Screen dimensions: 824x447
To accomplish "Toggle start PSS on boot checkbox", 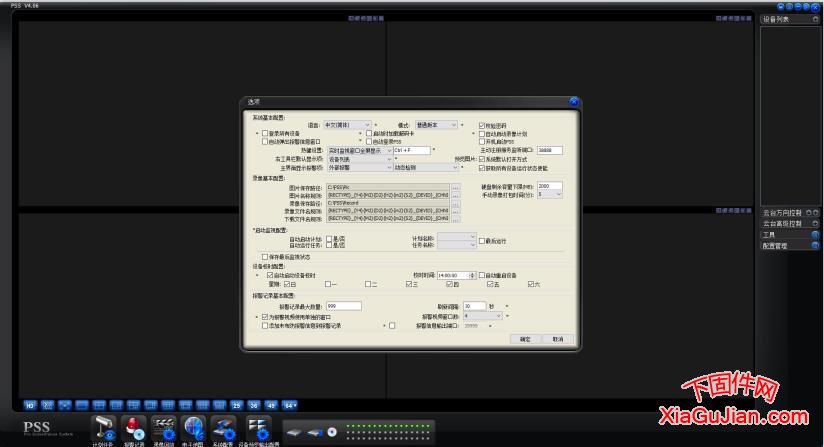I will (482, 141).
